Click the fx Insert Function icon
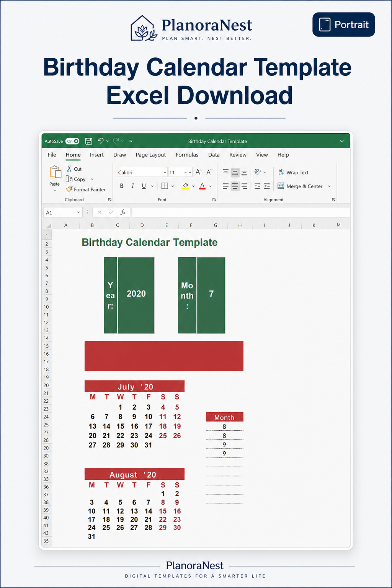392x588 pixels. pyautogui.click(x=123, y=212)
